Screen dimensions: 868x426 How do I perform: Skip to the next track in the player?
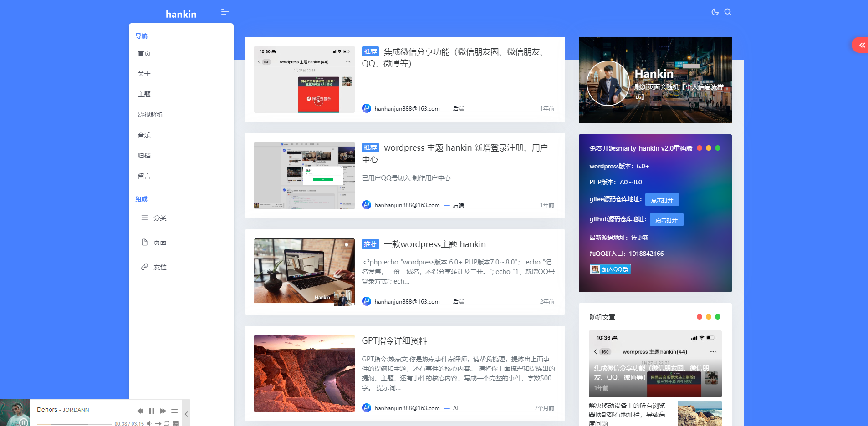point(163,411)
